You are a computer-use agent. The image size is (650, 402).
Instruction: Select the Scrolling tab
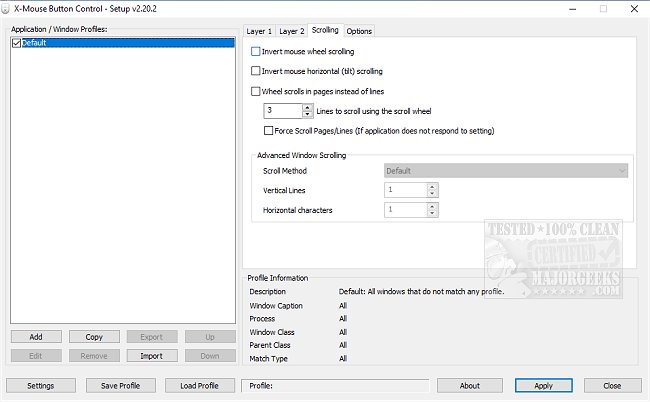click(325, 30)
